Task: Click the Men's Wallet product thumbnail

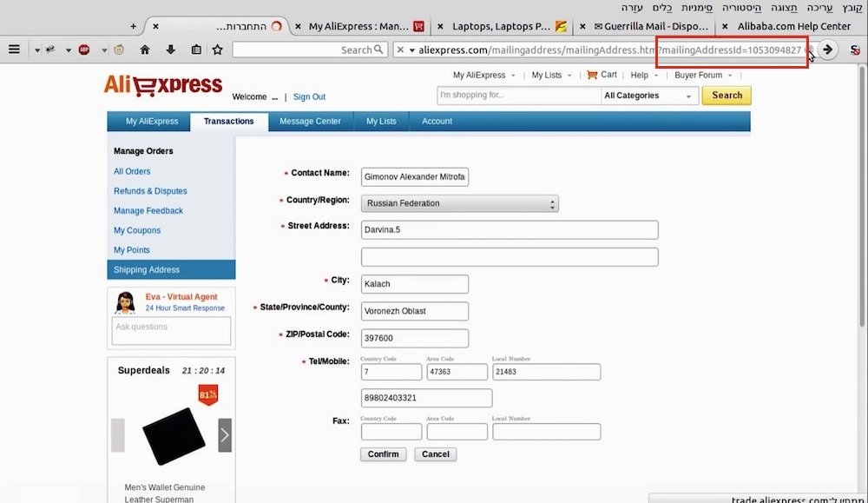Action: click(174, 436)
